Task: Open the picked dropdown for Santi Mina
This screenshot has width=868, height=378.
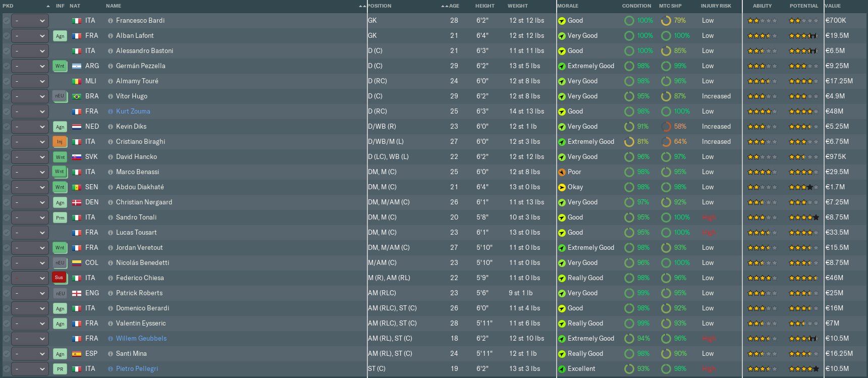Action: tap(30, 354)
